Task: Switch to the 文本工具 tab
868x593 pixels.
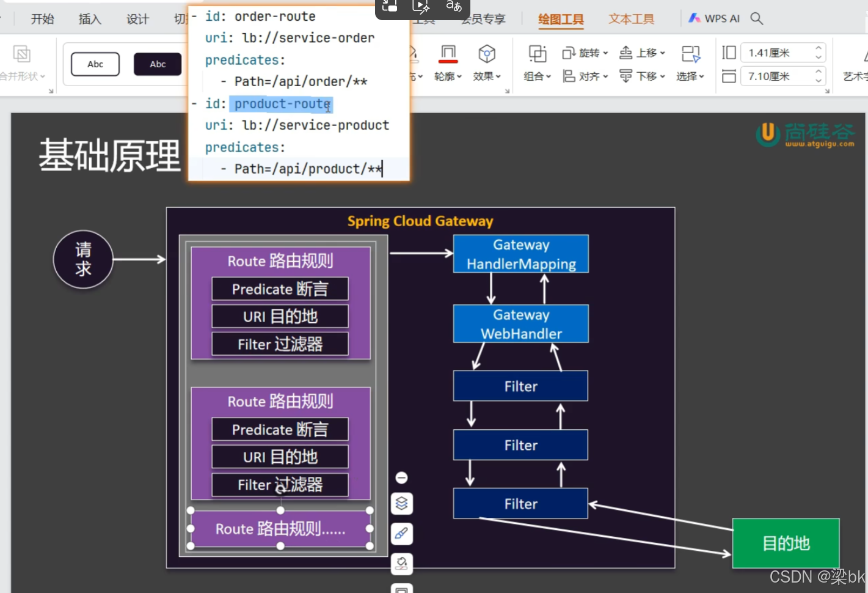Action: point(631,19)
